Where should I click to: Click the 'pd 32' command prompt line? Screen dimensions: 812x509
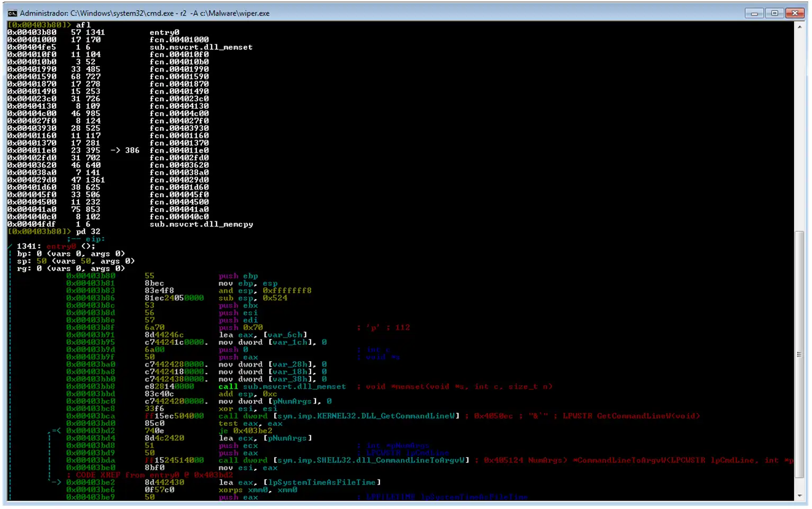54,232
